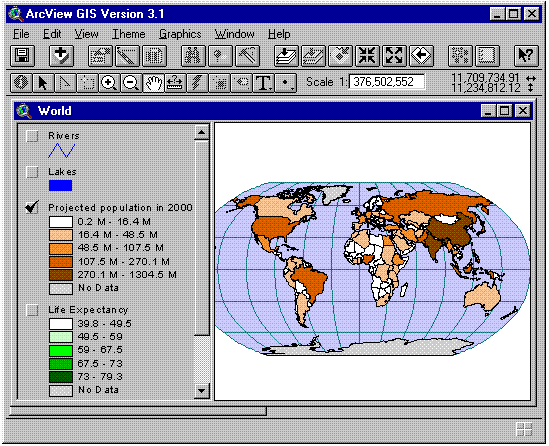Click the context Help arrow-question icon

point(526,56)
